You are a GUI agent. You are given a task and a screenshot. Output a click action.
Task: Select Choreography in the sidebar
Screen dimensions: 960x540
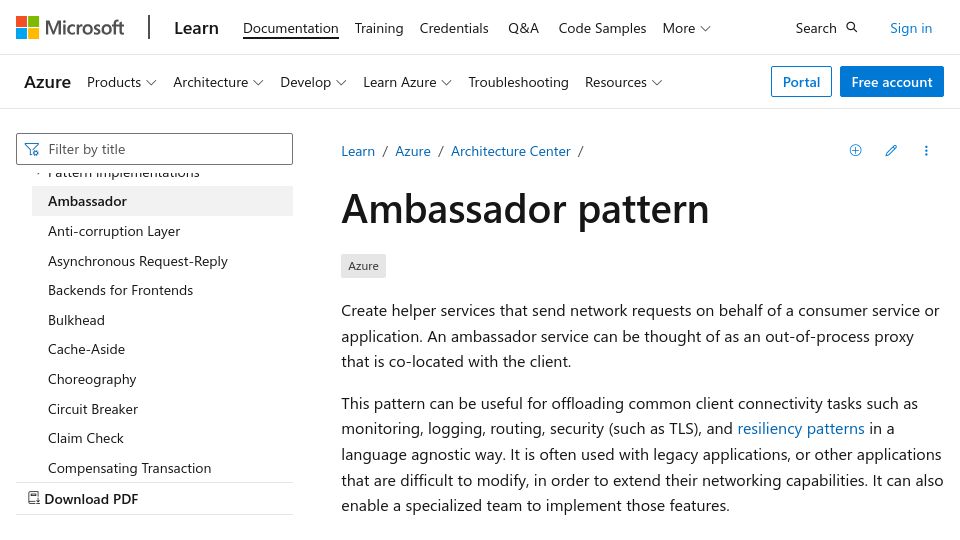(x=92, y=380)
